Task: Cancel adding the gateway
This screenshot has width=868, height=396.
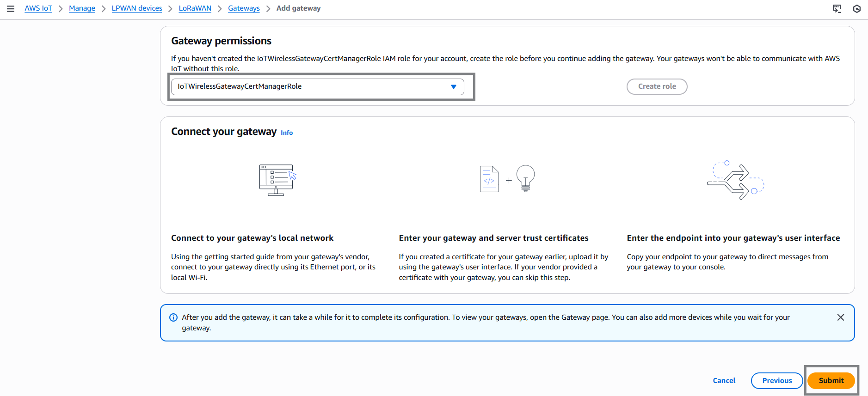Action: 724,381
